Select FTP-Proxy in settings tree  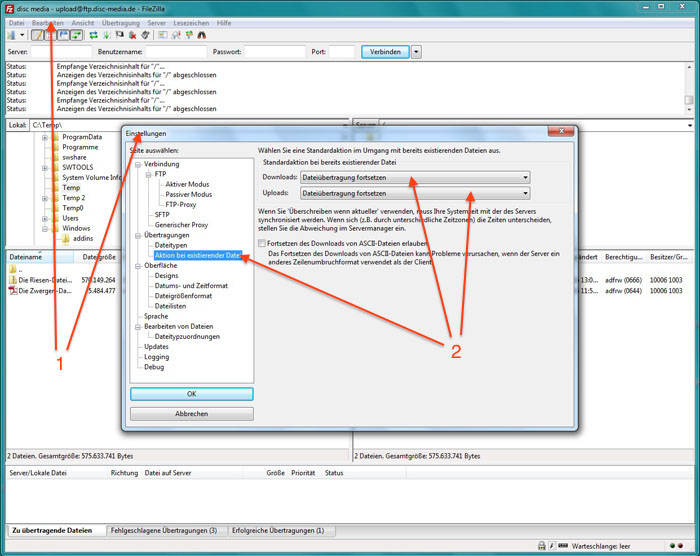click(x=180, y=205)
